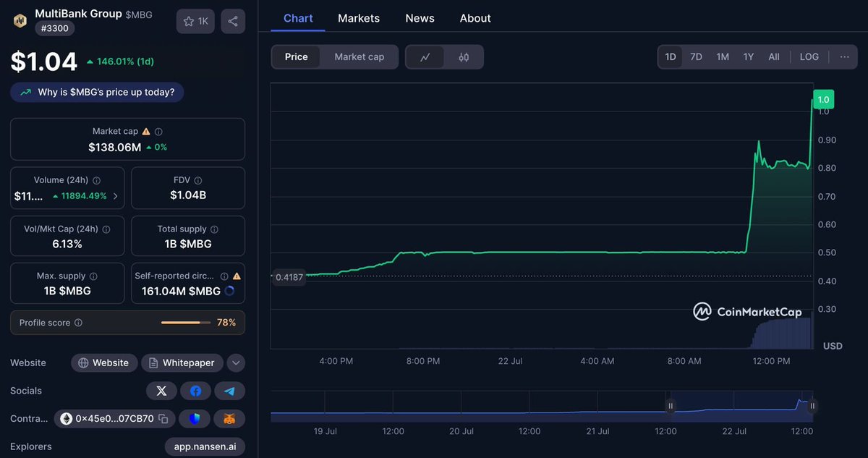868x458 pixels.
Task: Open the Whitepaper link button
Action: [182, 363]
